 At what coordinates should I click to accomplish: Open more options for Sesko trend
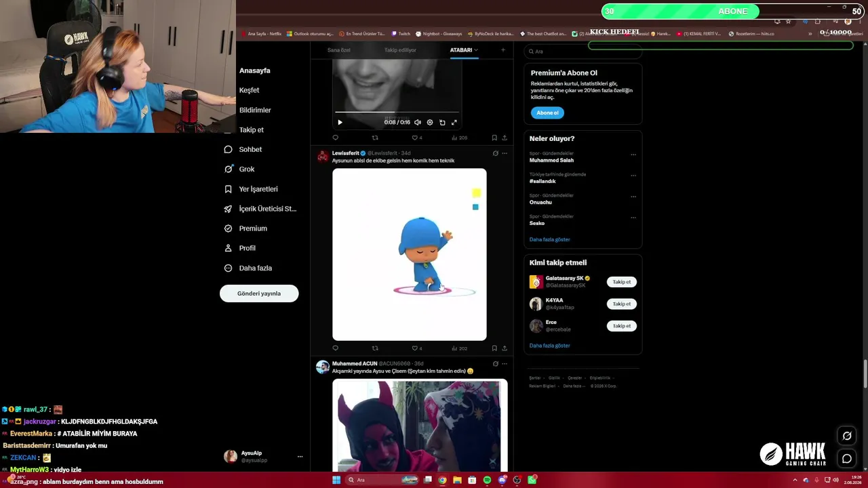(633, 218)
